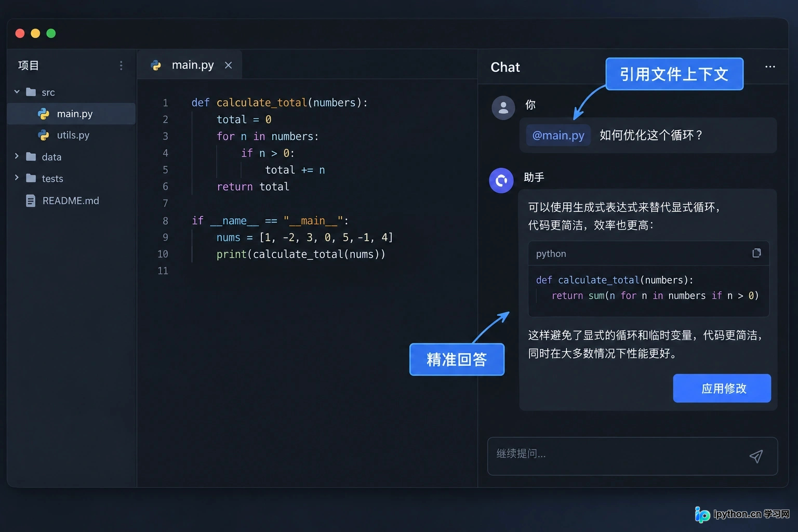Click the 'print(calculate_total(nums))' line
This screenshot has width=798, height=532.
point(301,254)
